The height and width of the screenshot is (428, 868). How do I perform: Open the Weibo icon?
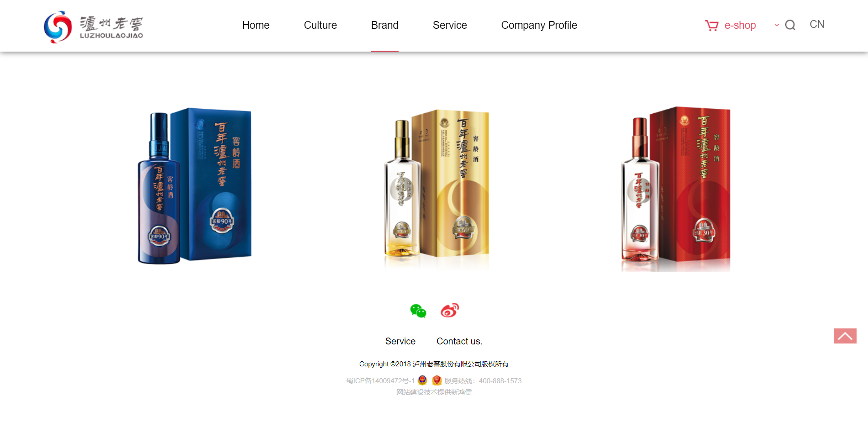[450, 310]
